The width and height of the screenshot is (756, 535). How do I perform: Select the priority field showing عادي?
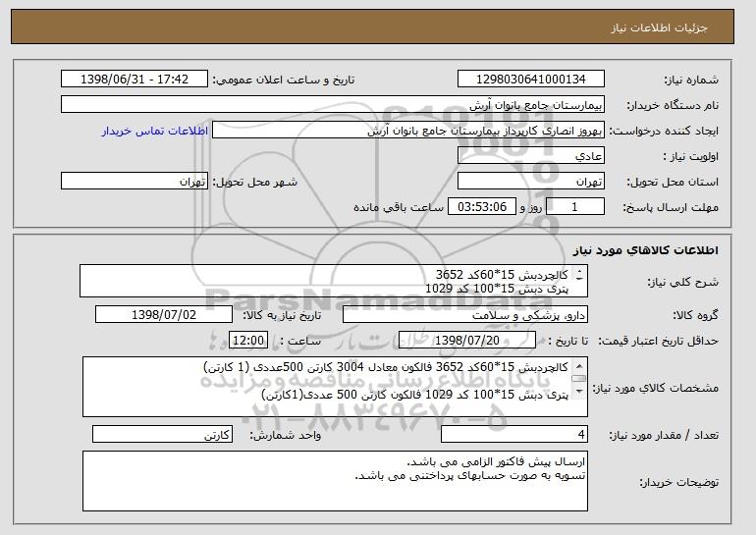point(531,156)
